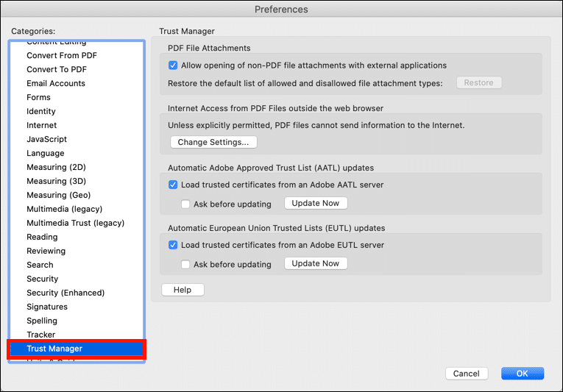This screenshot has height=392, width=563.
Task: Open the Measuring (Geo) category
Action: click(59, 195)
